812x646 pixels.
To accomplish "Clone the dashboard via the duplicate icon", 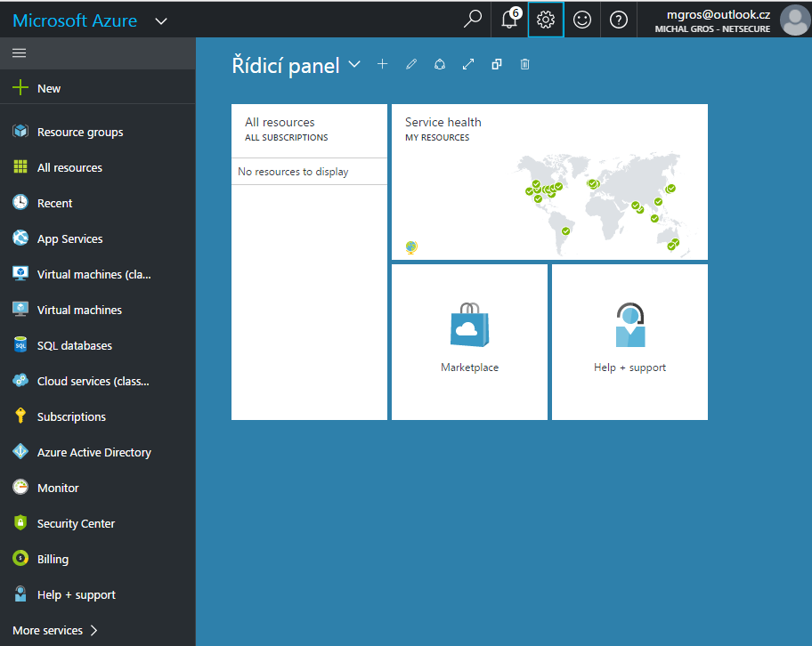I will pyautogui.click(x=496, y=63).
